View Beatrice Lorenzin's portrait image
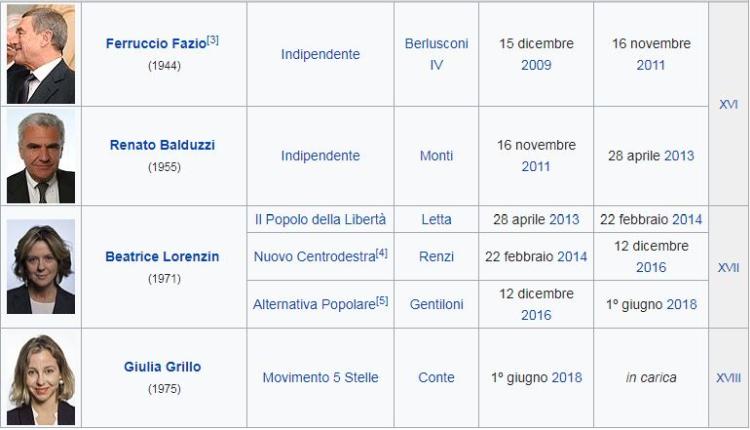The image size is (750, 430). [41, 266]
